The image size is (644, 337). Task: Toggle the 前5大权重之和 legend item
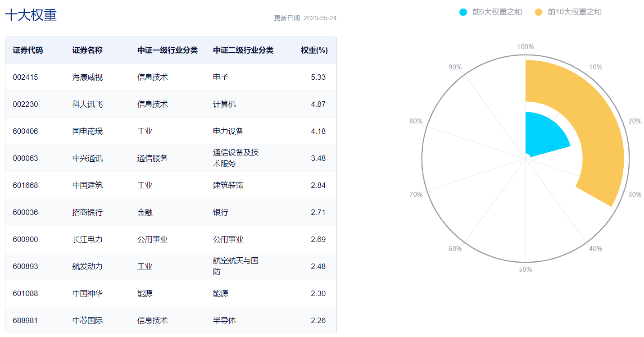490,12
